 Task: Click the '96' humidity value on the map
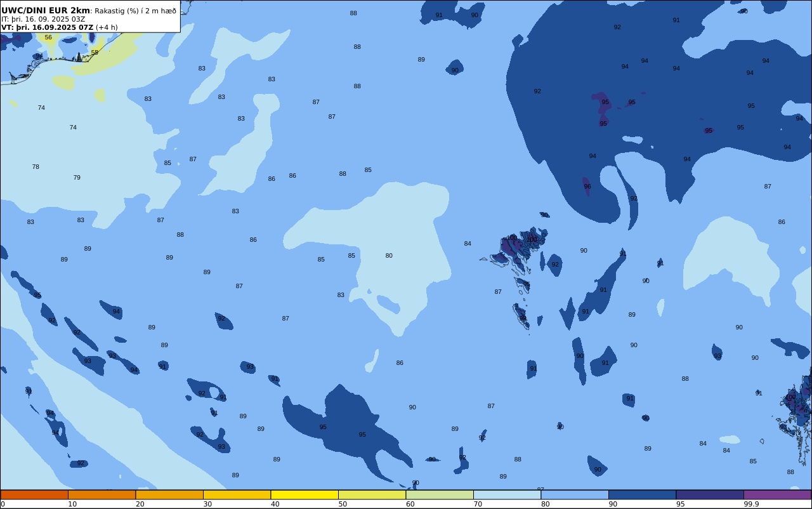coord(587,187)
